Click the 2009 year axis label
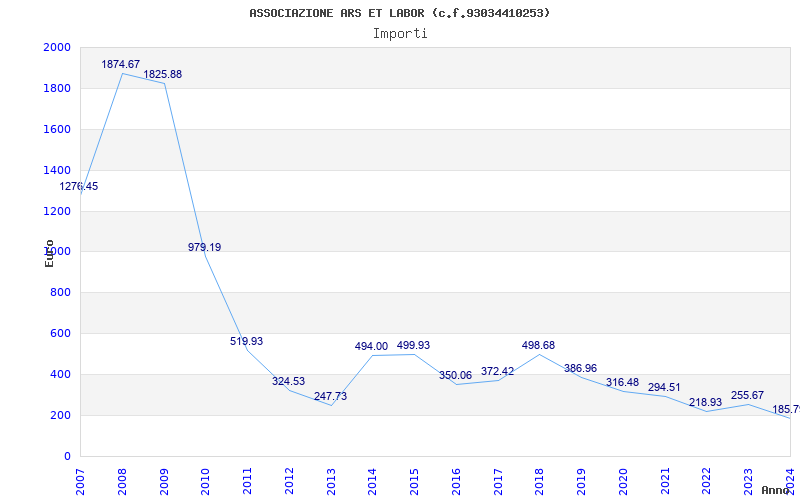This screenshot has width=800, height=500. tap(164, 482)
